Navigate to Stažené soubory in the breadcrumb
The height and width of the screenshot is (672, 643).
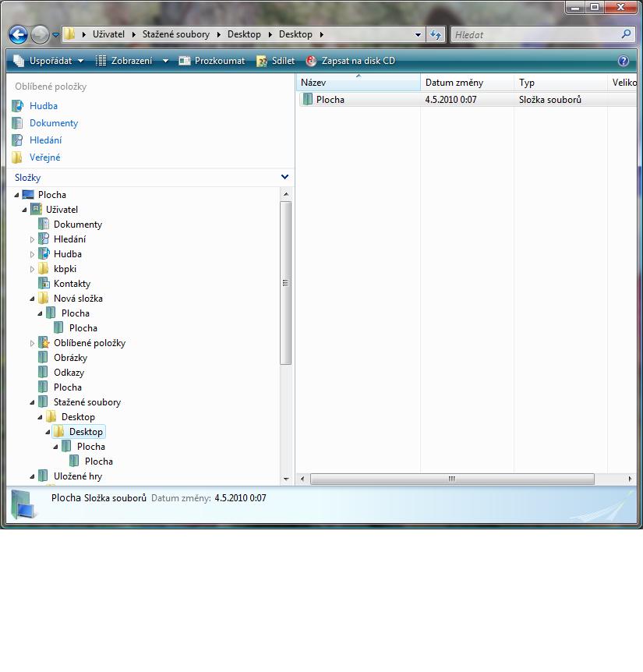tap(175, 34)
